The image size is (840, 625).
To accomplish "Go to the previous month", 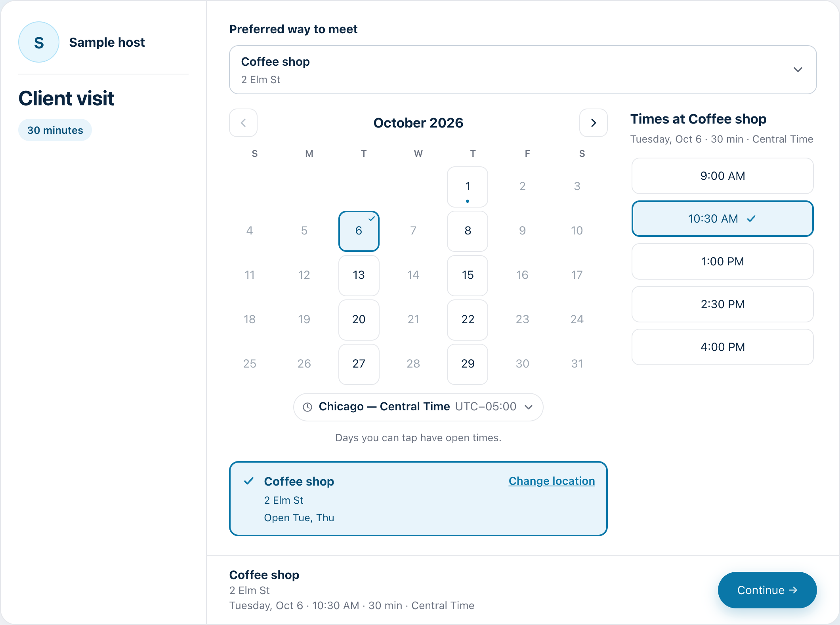I will coord(243,123).
